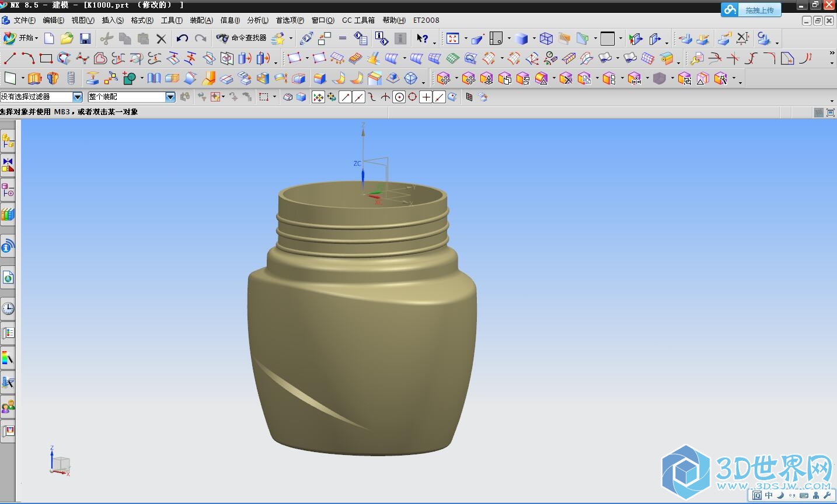Image resolution: width=837 pixels, height=504 pixels.
Task: Open the Part Navigator sidebar tab
Action: (8, 190)
